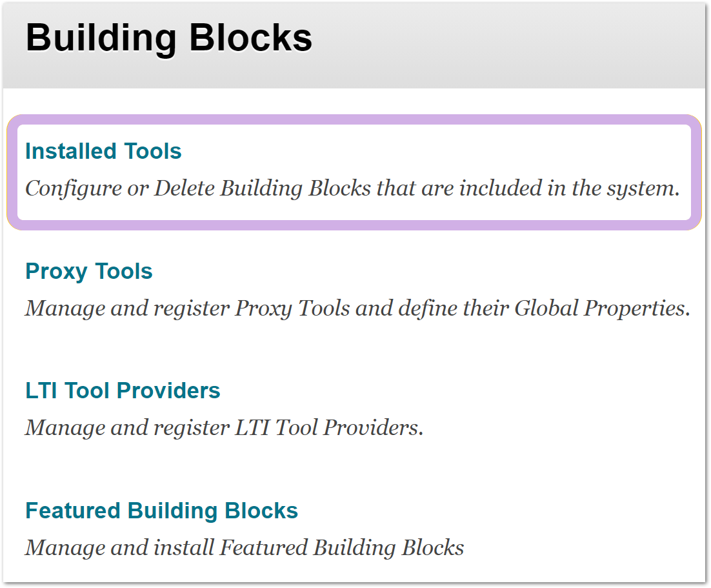Go to LTI Tool Providers
711x588 pixels.
(x=123, y=390)
